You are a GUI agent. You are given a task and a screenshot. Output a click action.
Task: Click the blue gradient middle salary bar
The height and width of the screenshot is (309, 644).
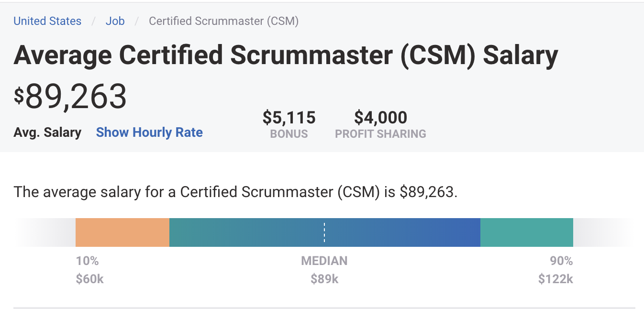325,232
